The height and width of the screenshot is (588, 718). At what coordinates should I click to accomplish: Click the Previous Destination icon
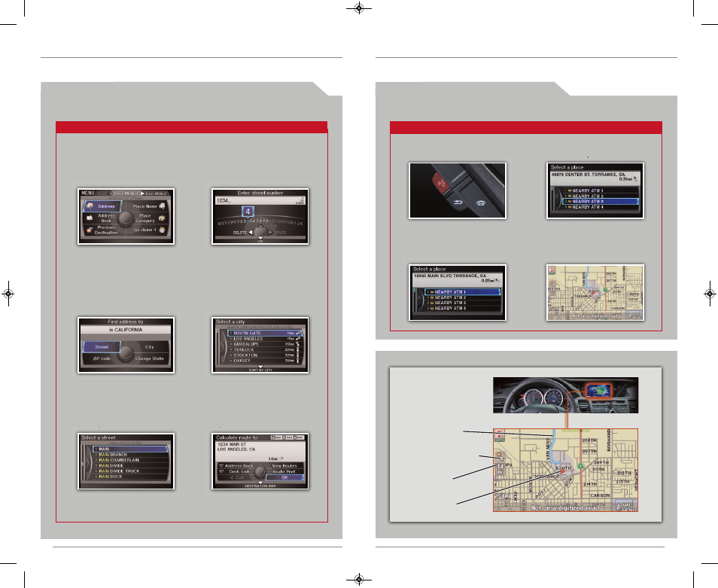coord(90,230)
